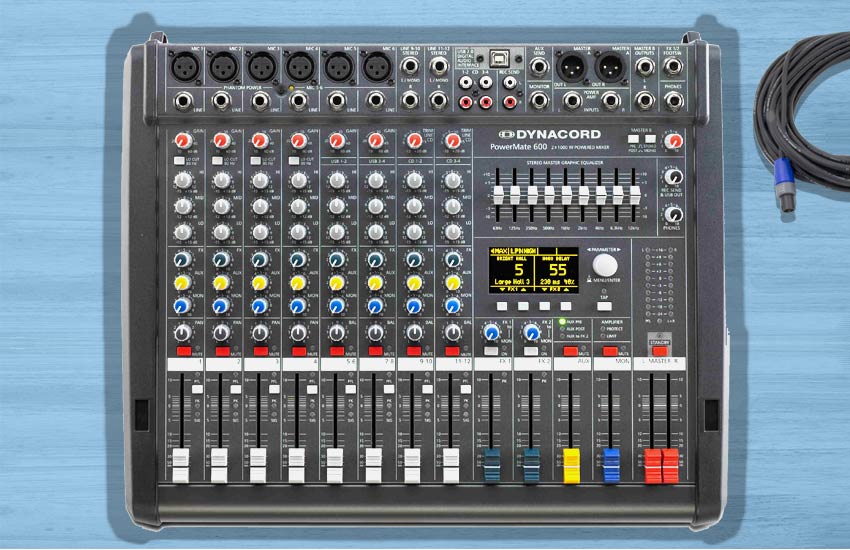Click the Menu/Enter parameter knob

604,264
